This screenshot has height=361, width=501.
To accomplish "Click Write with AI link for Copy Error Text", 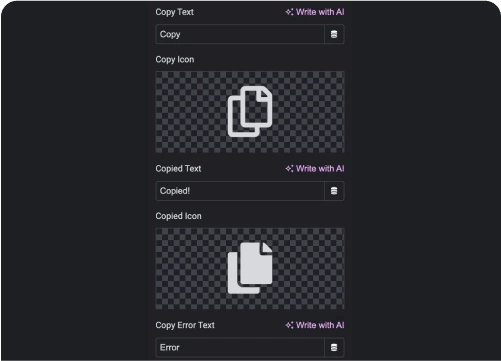I will pos(315,325).
